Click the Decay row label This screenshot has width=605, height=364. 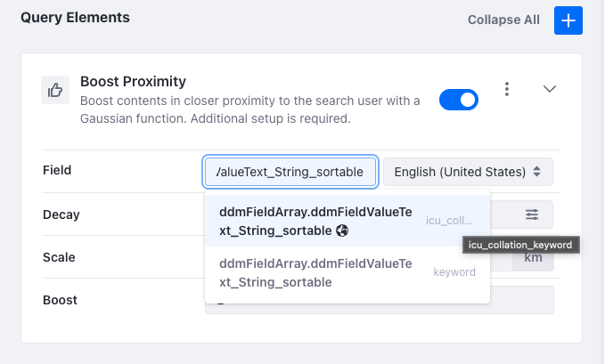coord(61,214)
